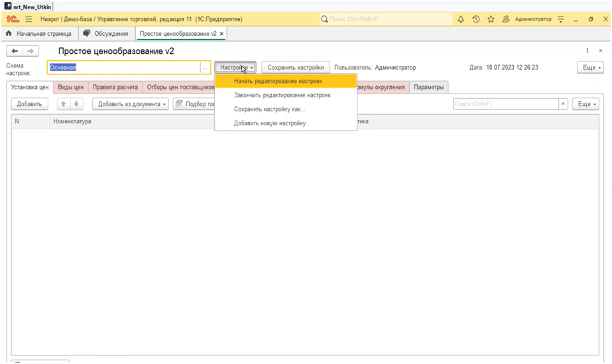Open favorites star icon
The width and height of the screenshot is (612, 364).
[491, 19]
